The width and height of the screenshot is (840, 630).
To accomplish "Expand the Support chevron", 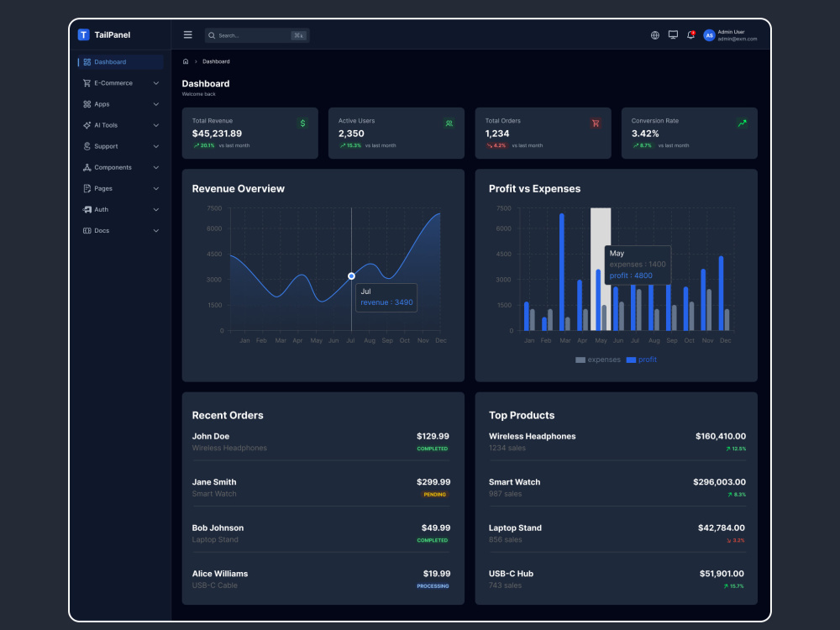I will tap(156, 146).
